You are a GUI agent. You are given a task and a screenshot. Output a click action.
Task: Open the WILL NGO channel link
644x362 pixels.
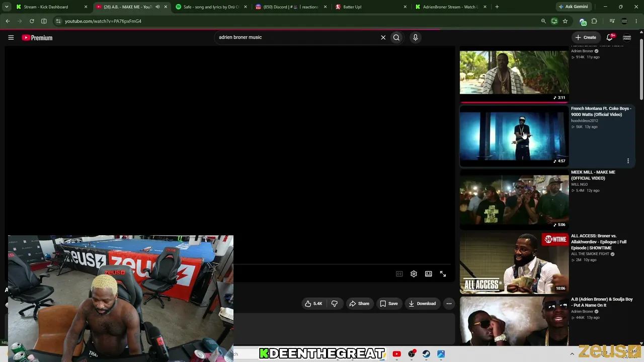point(579,185)
